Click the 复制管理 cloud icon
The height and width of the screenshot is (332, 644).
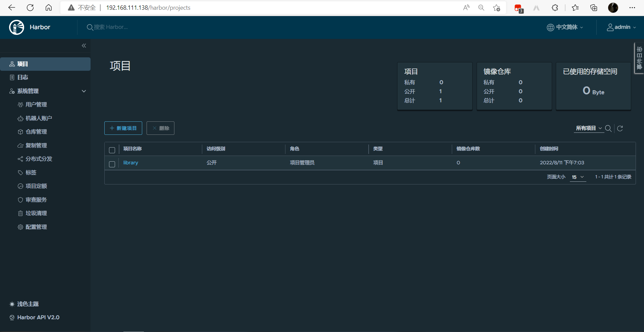[20, 146]
